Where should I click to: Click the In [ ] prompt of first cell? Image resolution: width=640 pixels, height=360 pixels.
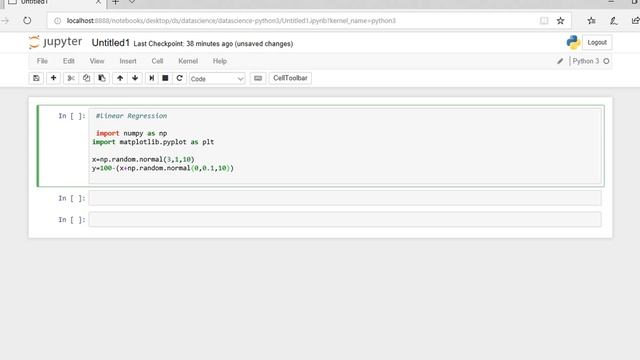tap(72, 116)
